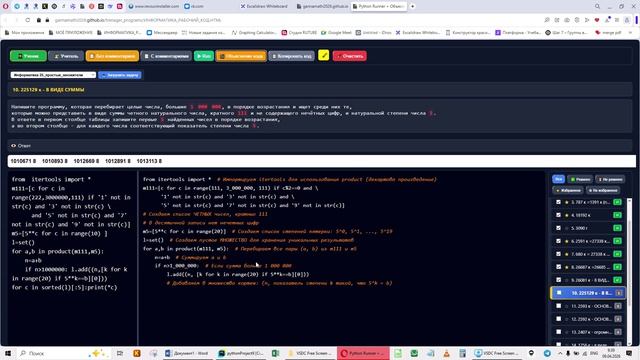
Task: Open the Windows Start menu
Action: [7, 353]
